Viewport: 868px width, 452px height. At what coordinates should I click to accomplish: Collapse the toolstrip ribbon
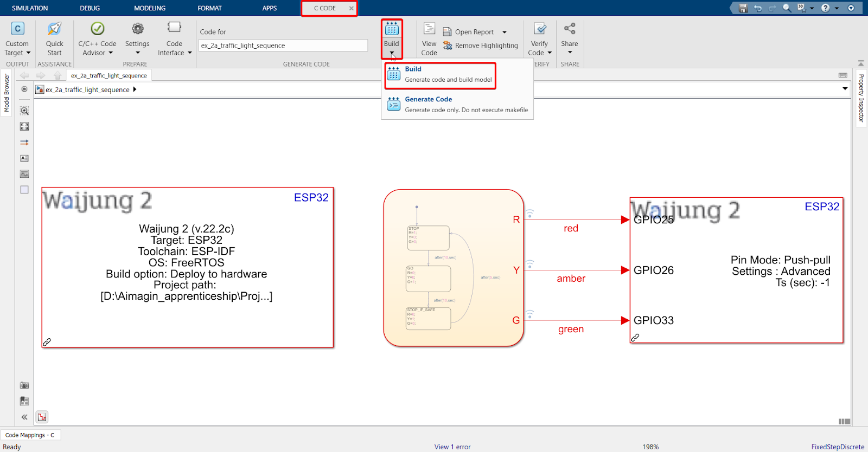pyautogui.click(x=861, y=63)
